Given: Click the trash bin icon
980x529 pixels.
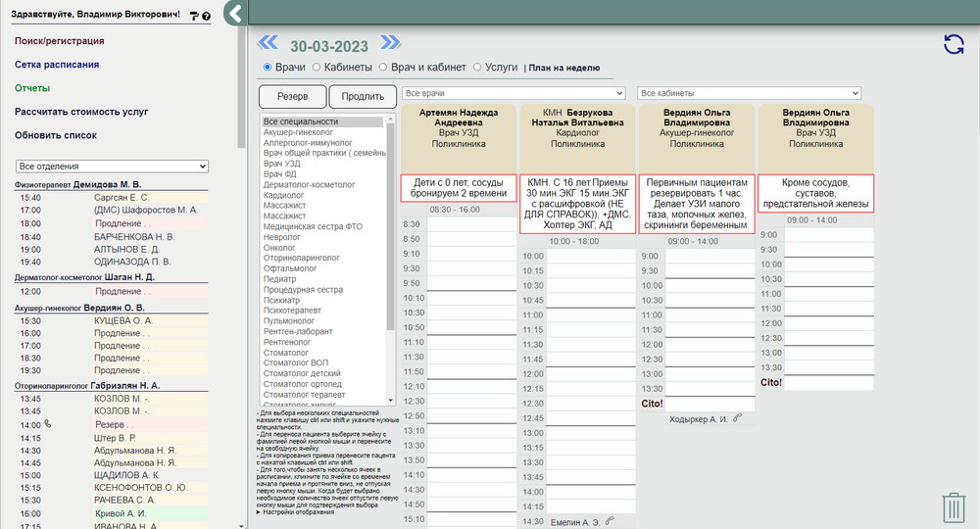Looking at the screenshot, I should (954, 507).
